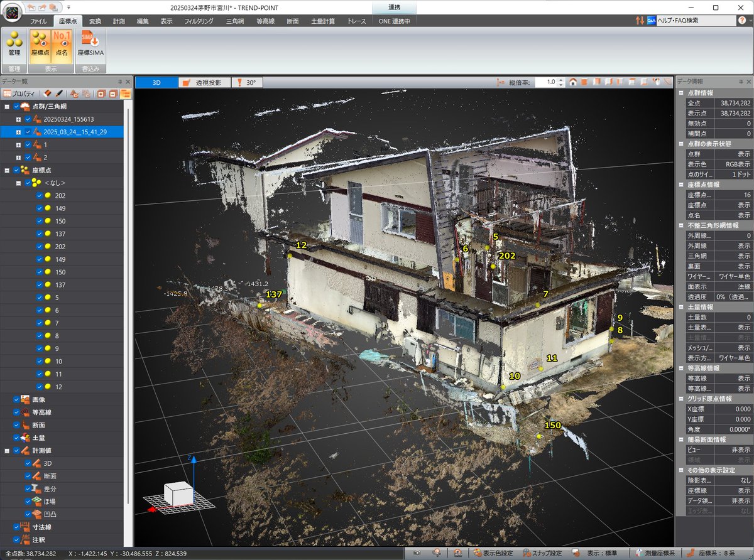Collapse the 点群情報 section in データ情報
Screen dimensions: 754x560
[680, 93]
